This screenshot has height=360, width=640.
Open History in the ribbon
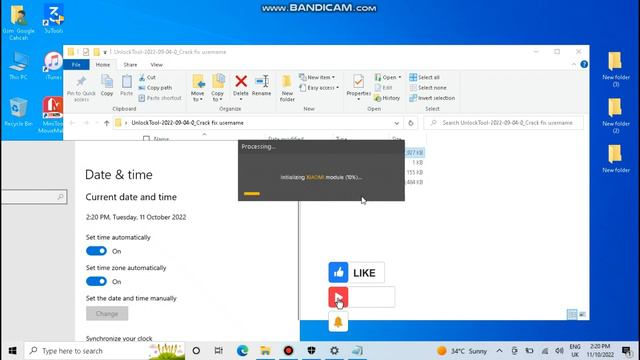coord(387,98)
